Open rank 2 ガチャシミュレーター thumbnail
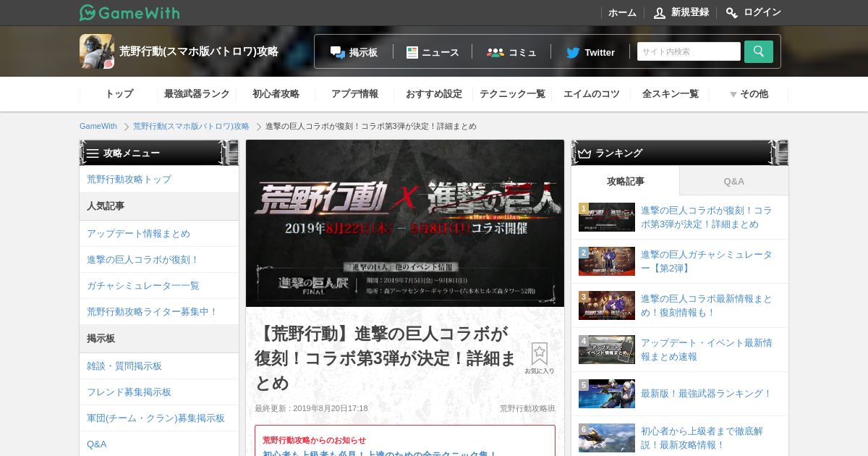The height and width of the screenshot is (456, 868). coord(607,261)
